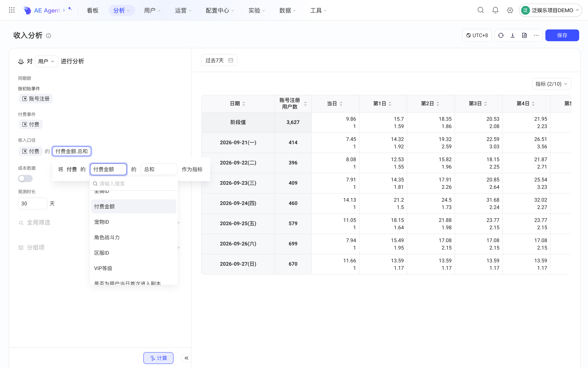
Task: Select 付费金额 in the dropdown list
Action: [x=134, y=206]
